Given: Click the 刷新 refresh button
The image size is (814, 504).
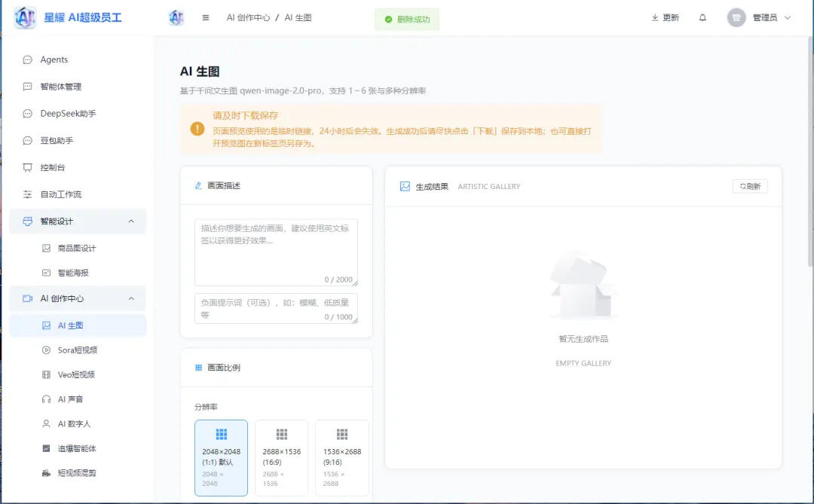Looking at the screenshot, I should click(750, 186).
